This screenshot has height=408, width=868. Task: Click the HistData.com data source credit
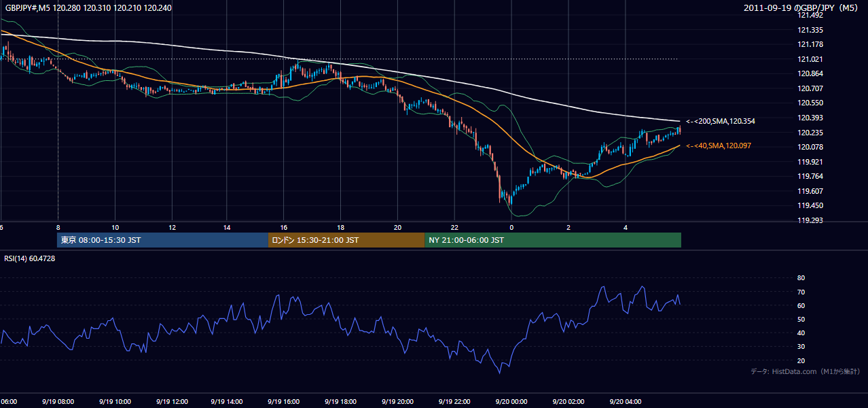(x=805, y=371)
